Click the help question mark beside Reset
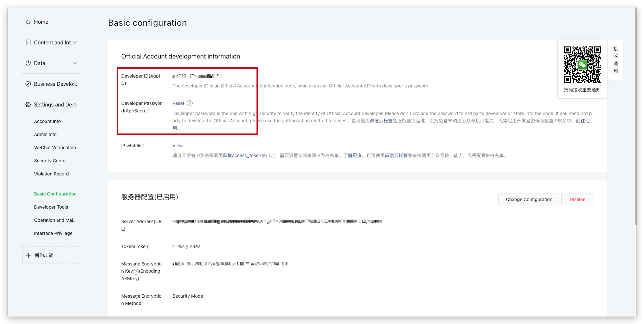 point(190,103)
